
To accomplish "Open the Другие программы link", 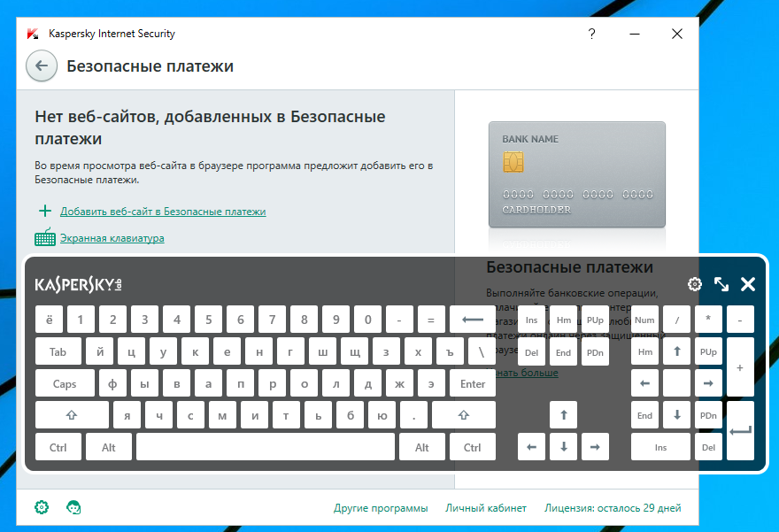I will [381, 508].
